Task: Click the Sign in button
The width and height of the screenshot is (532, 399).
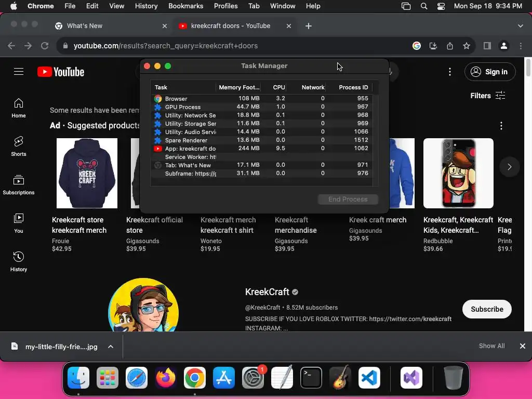Action: point(490,72)
